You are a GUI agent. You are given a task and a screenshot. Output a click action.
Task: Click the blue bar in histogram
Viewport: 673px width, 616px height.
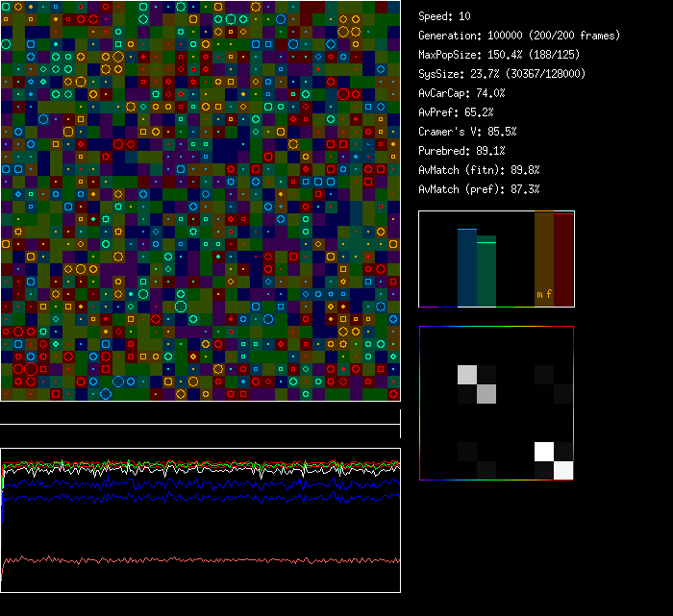click(x=466, y=267)
